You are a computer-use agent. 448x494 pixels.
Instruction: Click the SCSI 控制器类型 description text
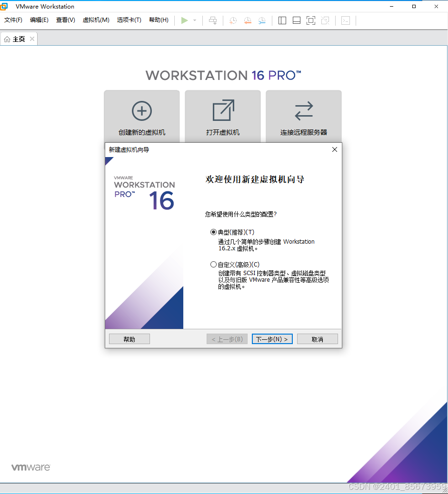click(273, 280)
